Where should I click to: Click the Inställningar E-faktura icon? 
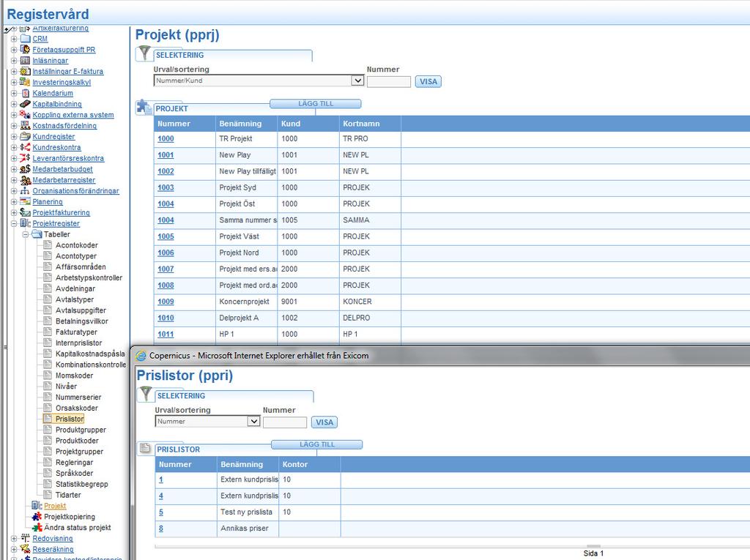(26, 71)
